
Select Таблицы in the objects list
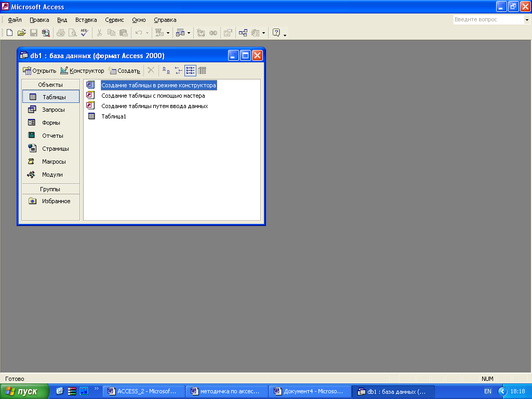(x=50, y=97)
